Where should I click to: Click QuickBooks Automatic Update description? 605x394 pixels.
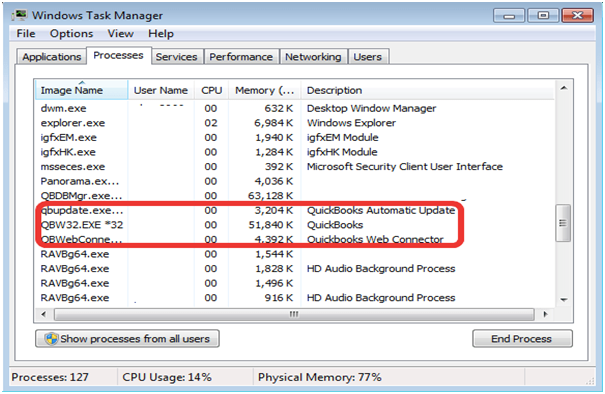point(381,211)
